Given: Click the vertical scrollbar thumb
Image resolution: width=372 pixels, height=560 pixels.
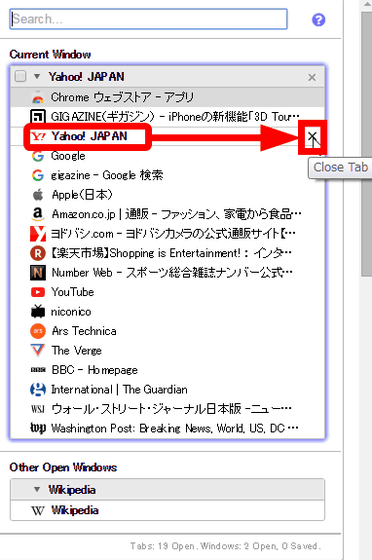Looking at the screenshot, I should click(x=366, y=144).
